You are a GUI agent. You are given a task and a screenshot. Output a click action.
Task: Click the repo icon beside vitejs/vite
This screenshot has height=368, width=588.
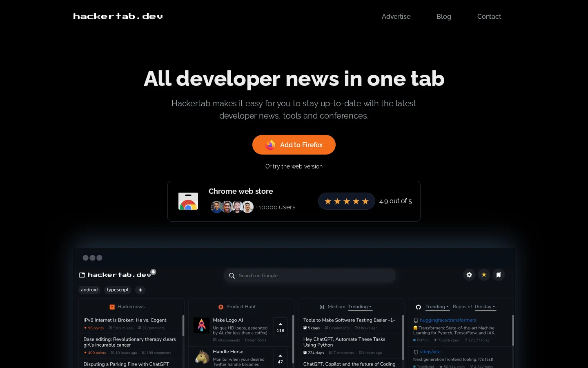click(x=416, y=352)
